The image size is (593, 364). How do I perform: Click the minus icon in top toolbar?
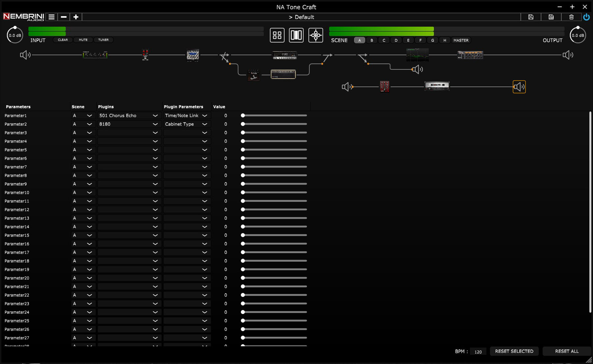[x=64, y=17]
